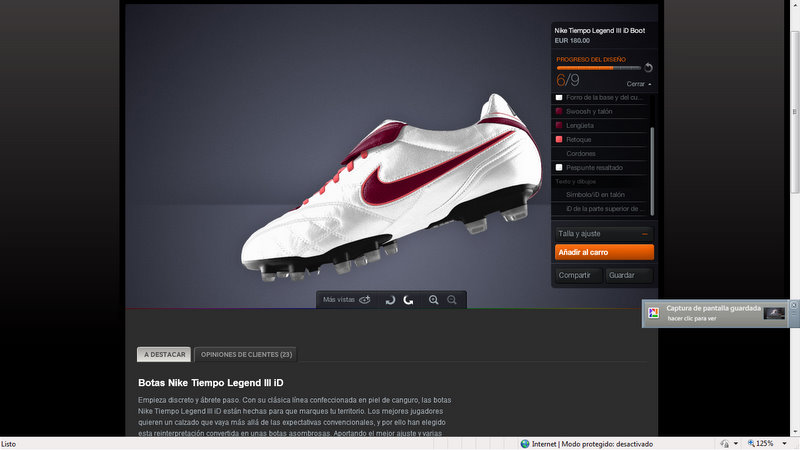The image size is (800, 450).
Task: Click the browser page vertical scrollbar
Action: tap(794, 112)
